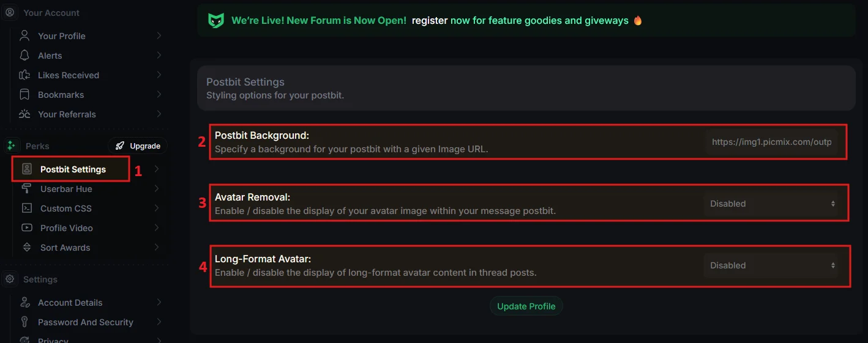Click the Profile Video play icon
This screenshot has width=868, height=343.
27,227
